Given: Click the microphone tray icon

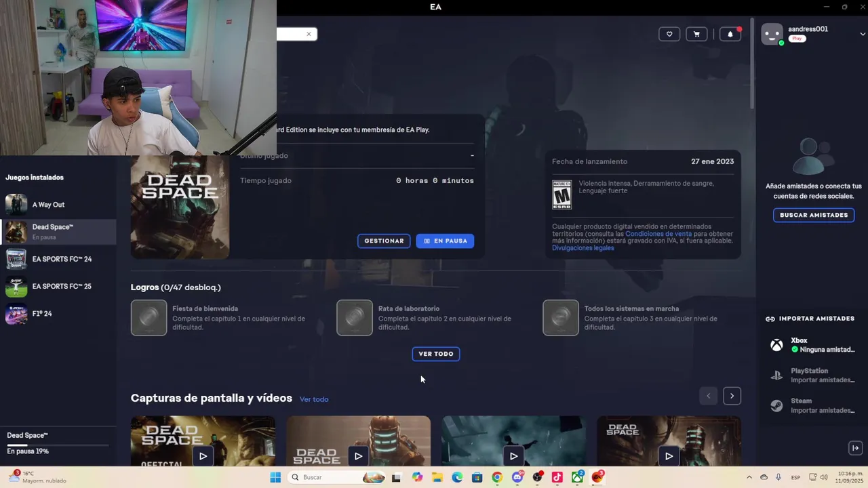Looking at the screenshot, I should coord(778,477).
